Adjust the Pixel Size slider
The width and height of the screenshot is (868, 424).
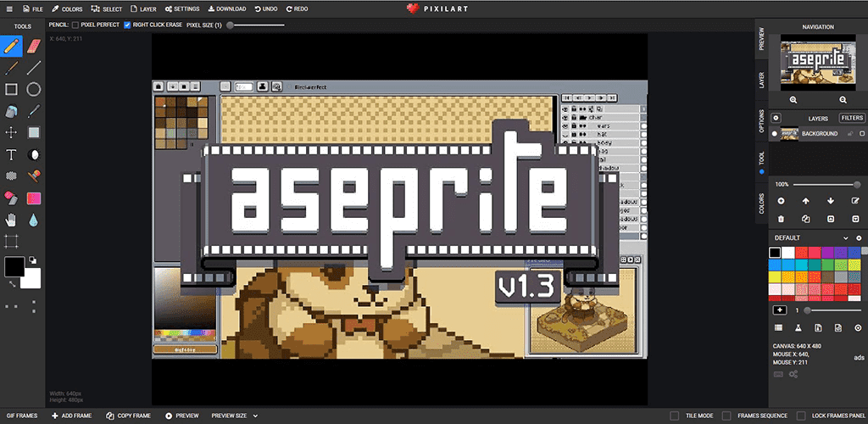tap(256, 25)
